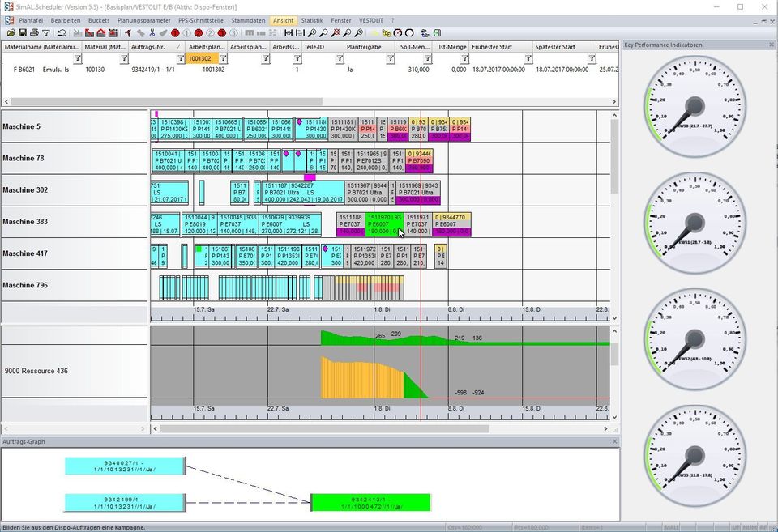This screenshot has width=778, height=532.
Task: Click the printer icon in toolbar
Action: tap(34, 33)
